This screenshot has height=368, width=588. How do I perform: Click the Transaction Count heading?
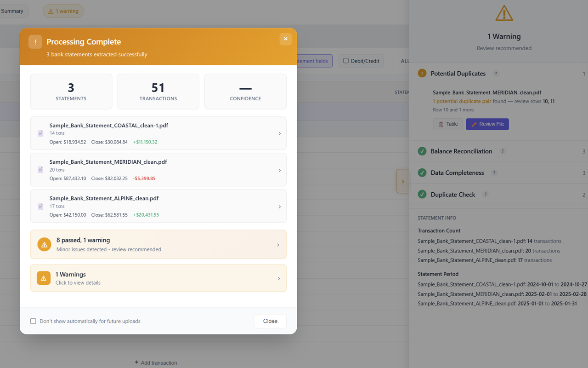coord(439,230)
